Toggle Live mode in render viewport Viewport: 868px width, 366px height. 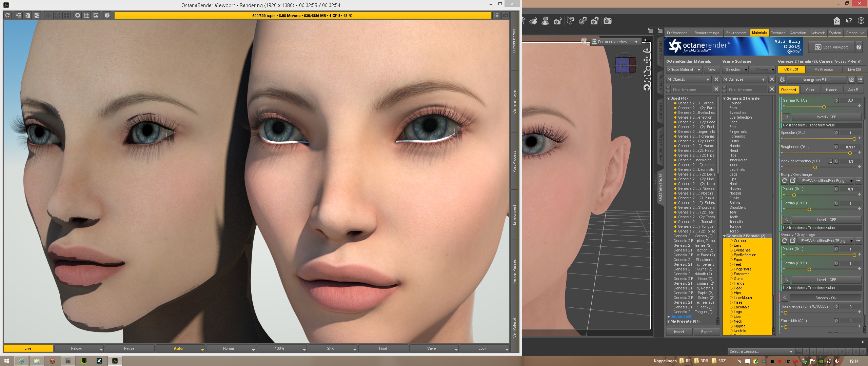click(28, 348)
